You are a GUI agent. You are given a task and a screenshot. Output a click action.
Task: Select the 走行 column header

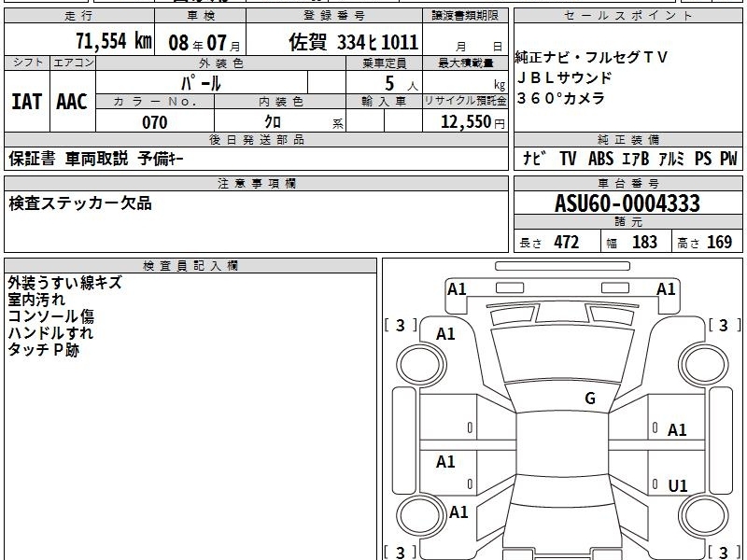[x=79, y=16]
